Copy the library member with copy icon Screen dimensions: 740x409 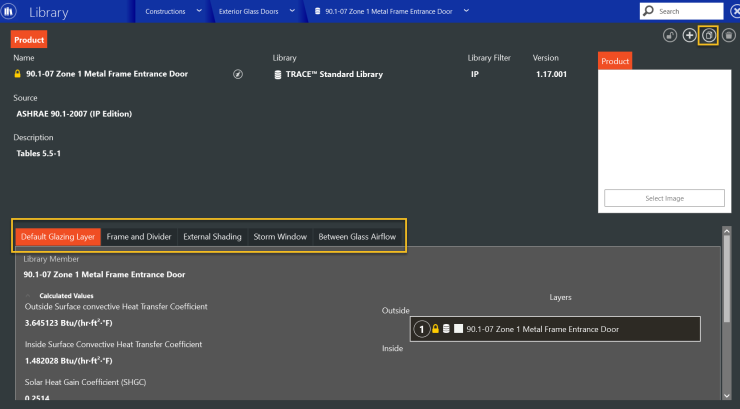click(709, 35)
